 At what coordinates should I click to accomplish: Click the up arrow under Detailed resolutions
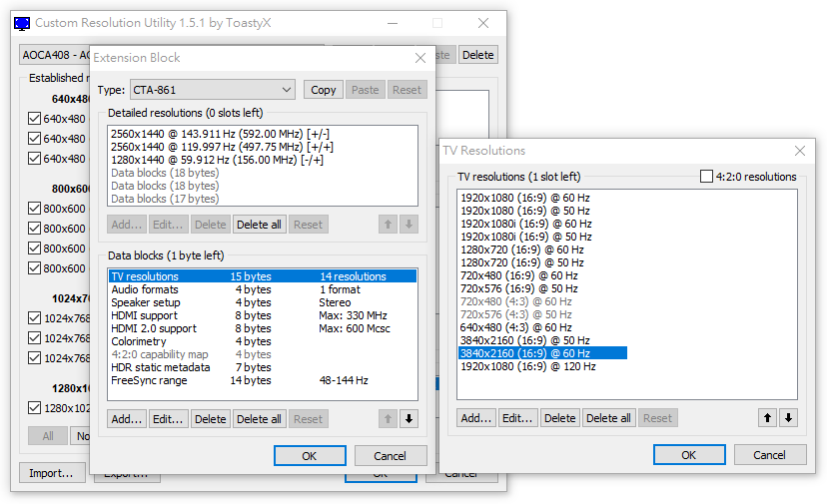tap(388, 225)
